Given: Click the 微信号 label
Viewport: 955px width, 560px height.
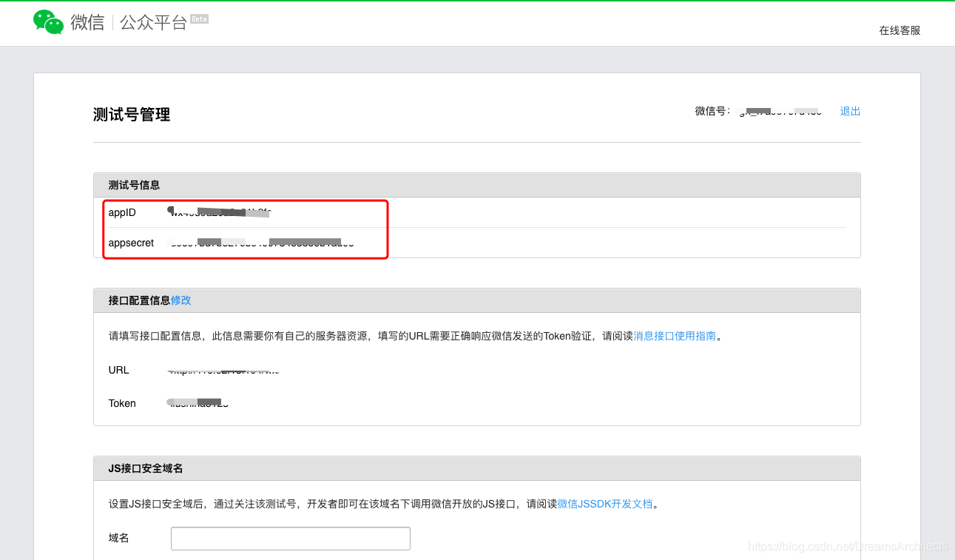Looking at the screenshot, I should click(x=713, y=111).
